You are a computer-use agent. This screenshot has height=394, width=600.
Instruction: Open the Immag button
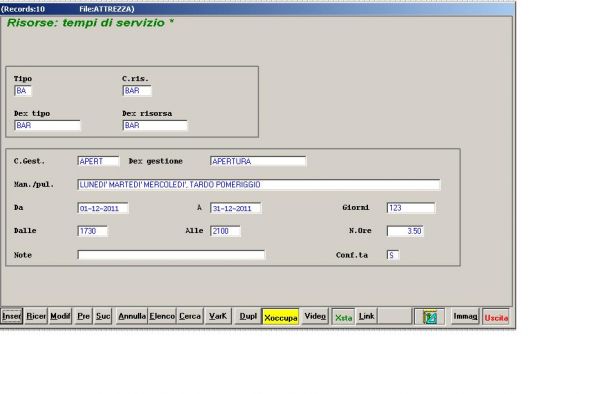click(x=465, y=316)
